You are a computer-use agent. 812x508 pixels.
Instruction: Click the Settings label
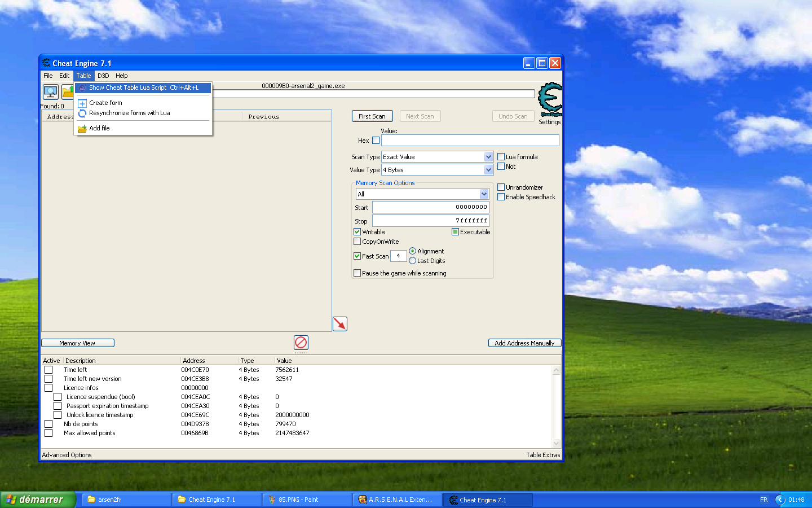550,122
